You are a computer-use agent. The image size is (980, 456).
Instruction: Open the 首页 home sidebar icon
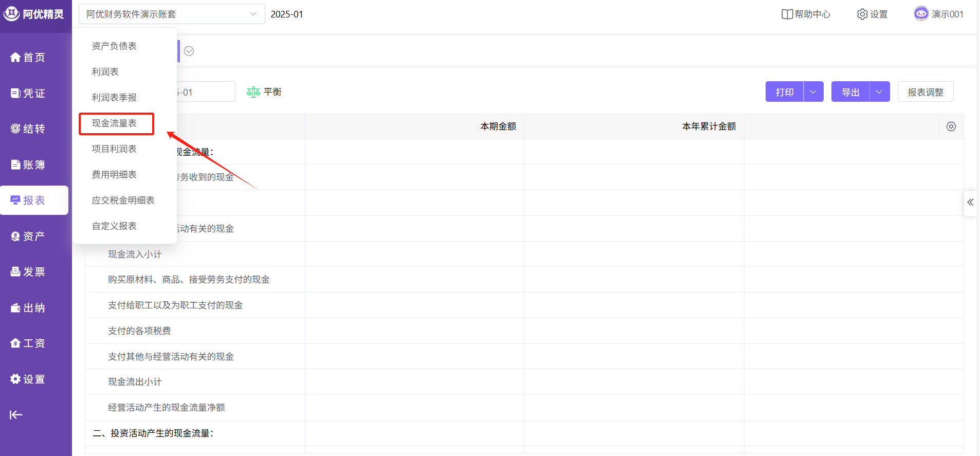tap(16, 58)
